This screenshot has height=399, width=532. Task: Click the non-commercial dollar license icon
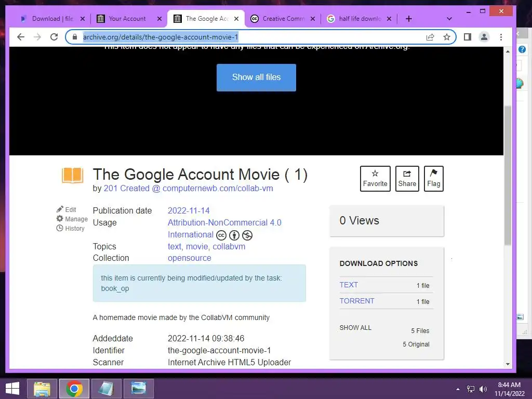pyautogui.click(x=247, y=235)
